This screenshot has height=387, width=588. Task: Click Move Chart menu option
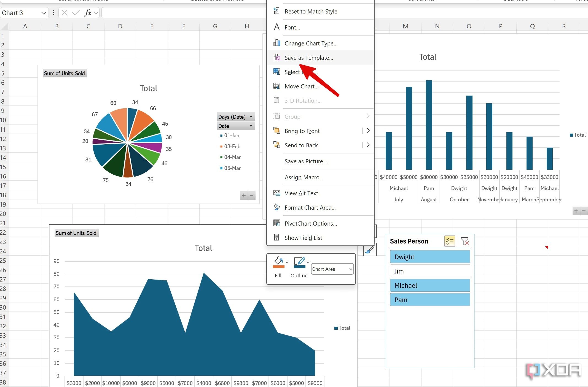(301, 86)
